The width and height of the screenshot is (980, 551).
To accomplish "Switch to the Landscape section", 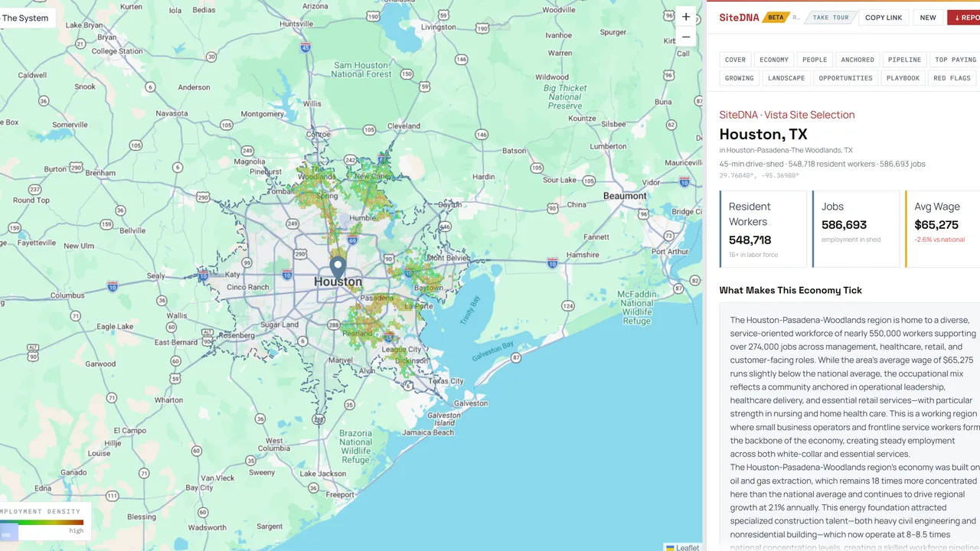I will tap(786, 78).
